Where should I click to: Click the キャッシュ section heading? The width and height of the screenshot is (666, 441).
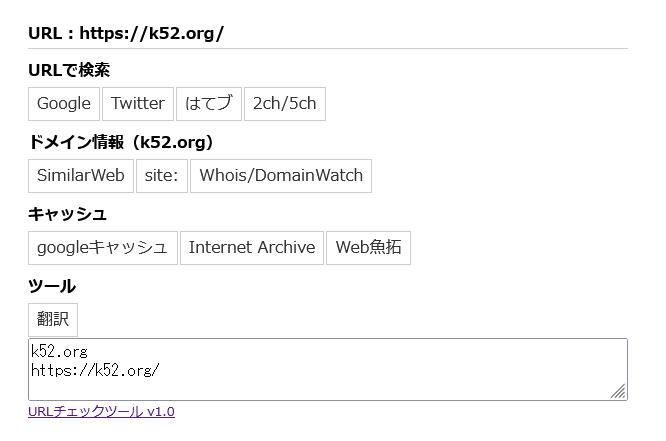coord(67,214)
